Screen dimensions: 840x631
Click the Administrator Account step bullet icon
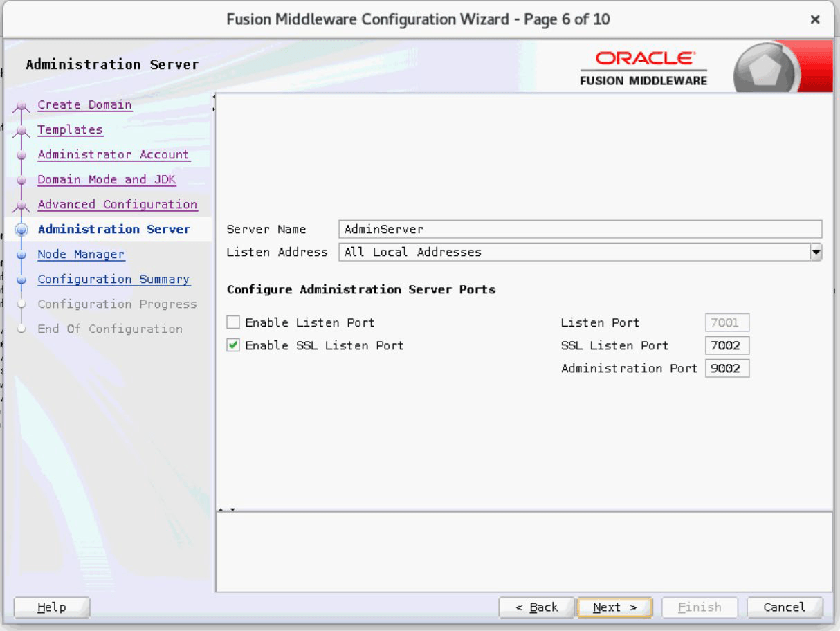point(21,155)
